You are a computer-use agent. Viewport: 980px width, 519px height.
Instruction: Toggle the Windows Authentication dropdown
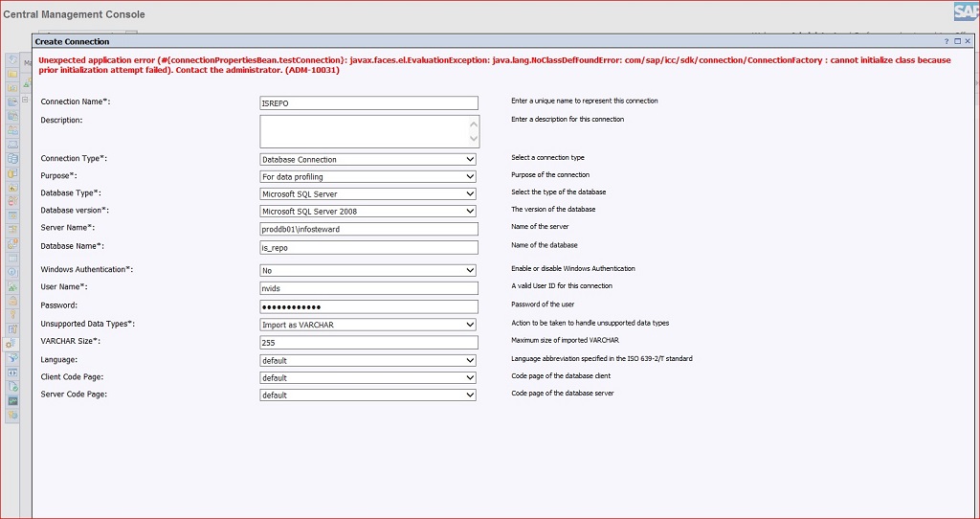coord(367,271)
